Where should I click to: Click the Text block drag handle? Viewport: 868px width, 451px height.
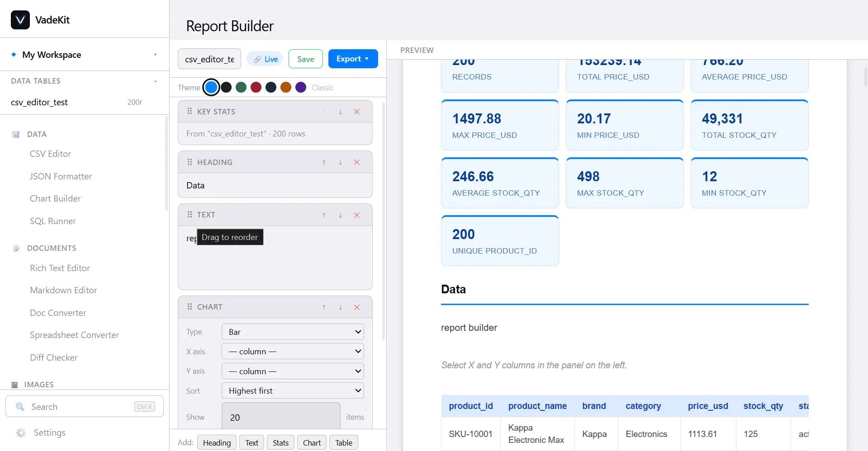coord(190,214)
